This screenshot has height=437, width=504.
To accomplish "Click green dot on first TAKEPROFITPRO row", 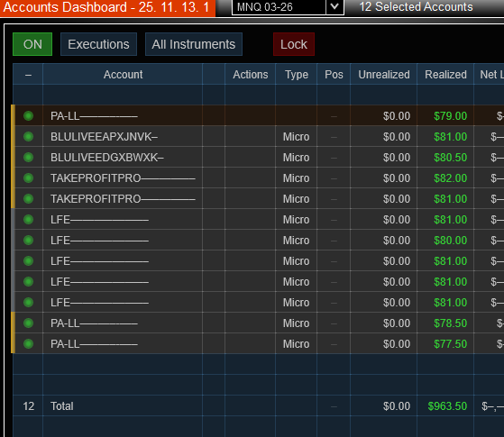I will [28, 178].
